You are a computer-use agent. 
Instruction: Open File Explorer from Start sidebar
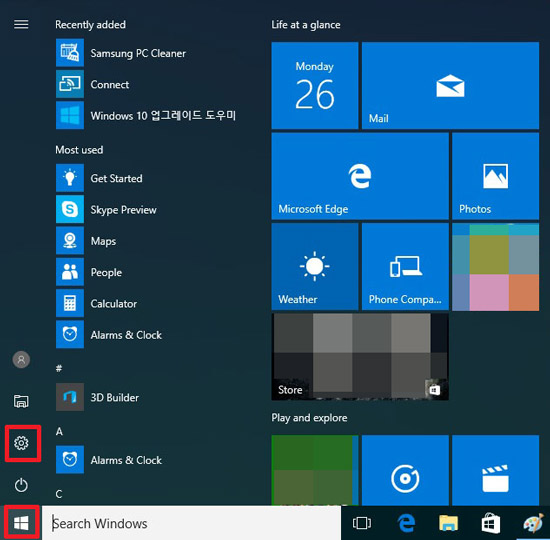[21, 401]
